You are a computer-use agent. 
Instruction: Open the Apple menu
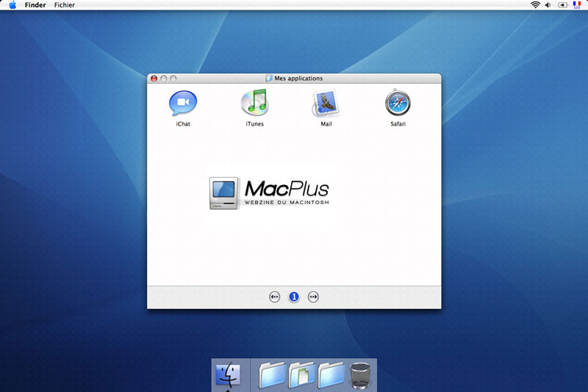click(12, 5)
